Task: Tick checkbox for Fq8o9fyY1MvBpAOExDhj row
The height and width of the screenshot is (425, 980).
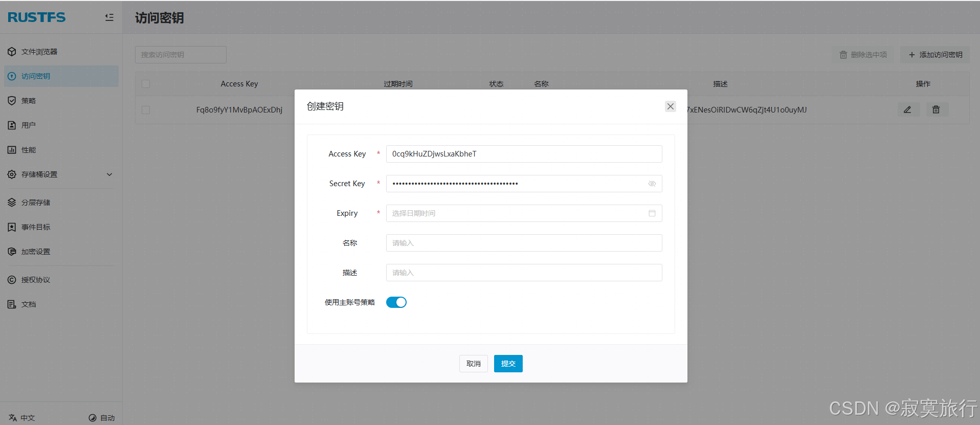Action: 146,110
